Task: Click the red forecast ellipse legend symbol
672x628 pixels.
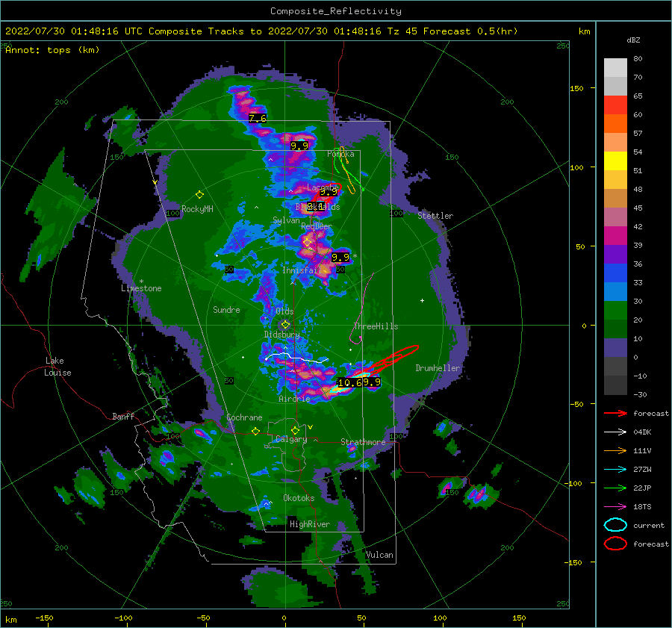Action: [x=615, y=544]
